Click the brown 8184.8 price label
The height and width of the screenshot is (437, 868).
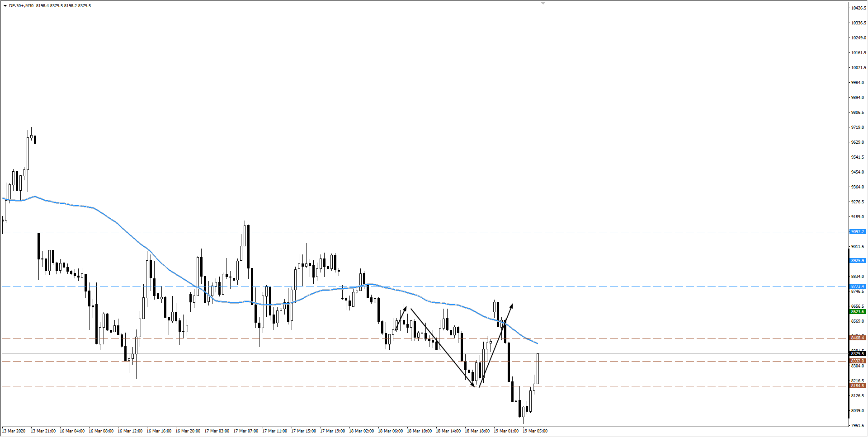point(857,386)
